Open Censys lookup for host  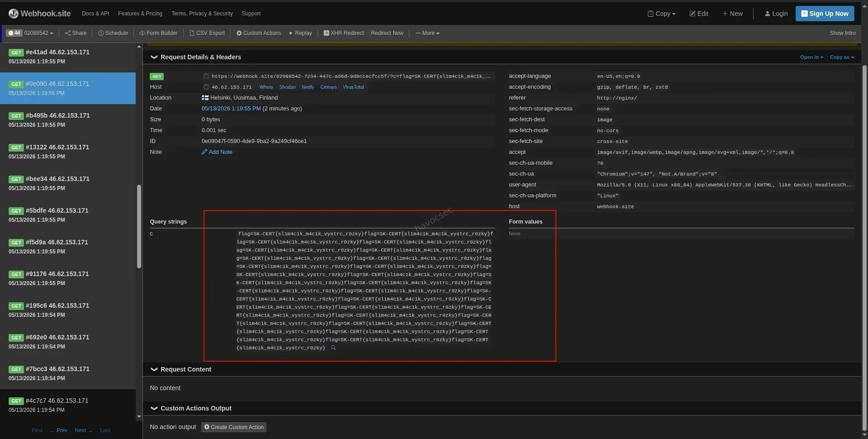[328, 87]
